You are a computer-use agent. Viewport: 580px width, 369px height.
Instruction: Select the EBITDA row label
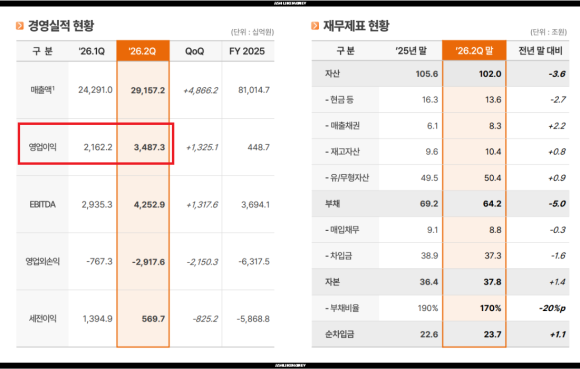point(43,204)
